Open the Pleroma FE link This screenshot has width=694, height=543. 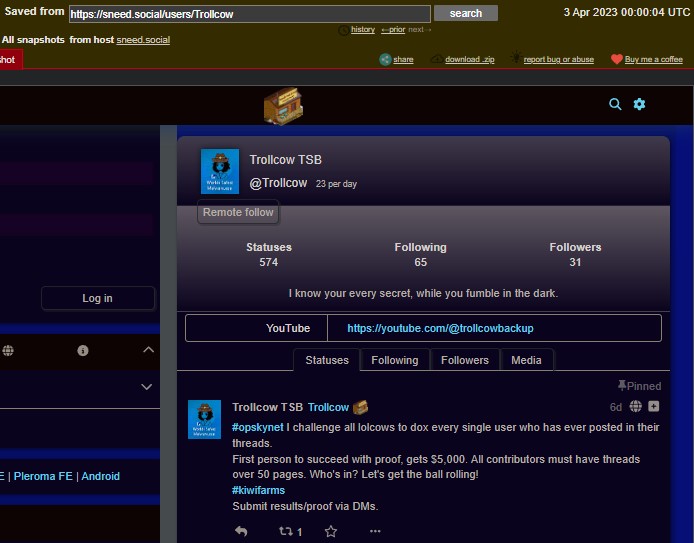43,476
